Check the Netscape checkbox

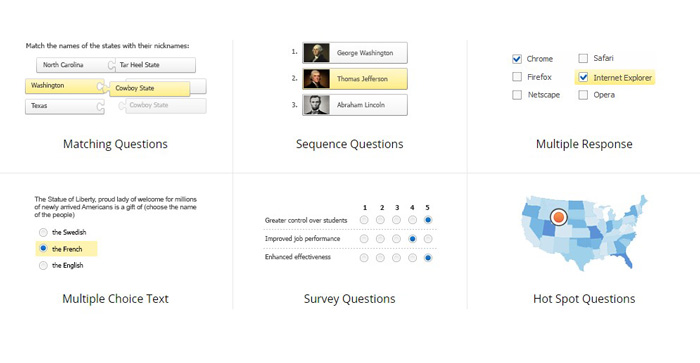pos(517,95)
